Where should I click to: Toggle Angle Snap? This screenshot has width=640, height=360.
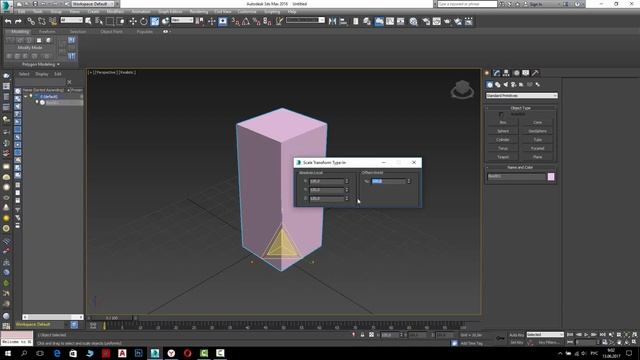coord(246,21)
